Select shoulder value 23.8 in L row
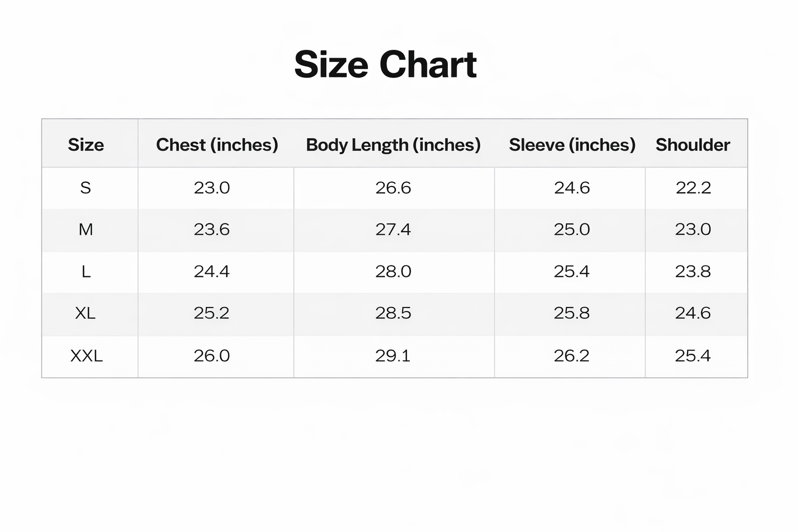Screen dimensions: 798x532 [693, 271]
